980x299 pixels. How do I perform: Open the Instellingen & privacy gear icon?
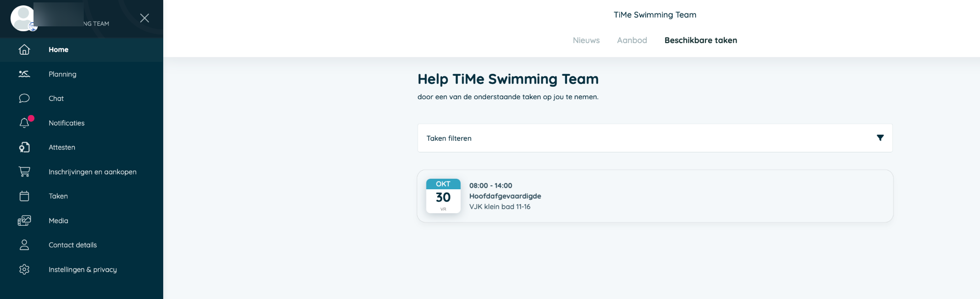(x=24, y=269)
